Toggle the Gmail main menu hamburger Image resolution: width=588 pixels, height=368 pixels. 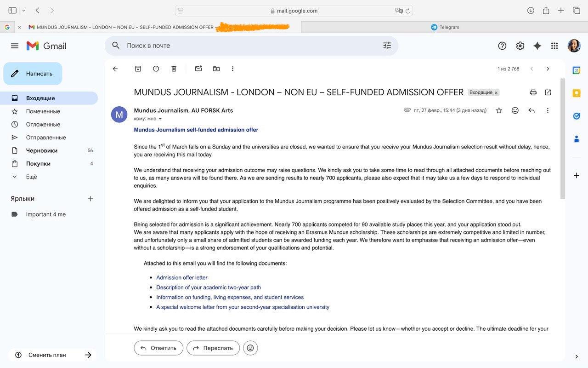(x=15, y=46)
